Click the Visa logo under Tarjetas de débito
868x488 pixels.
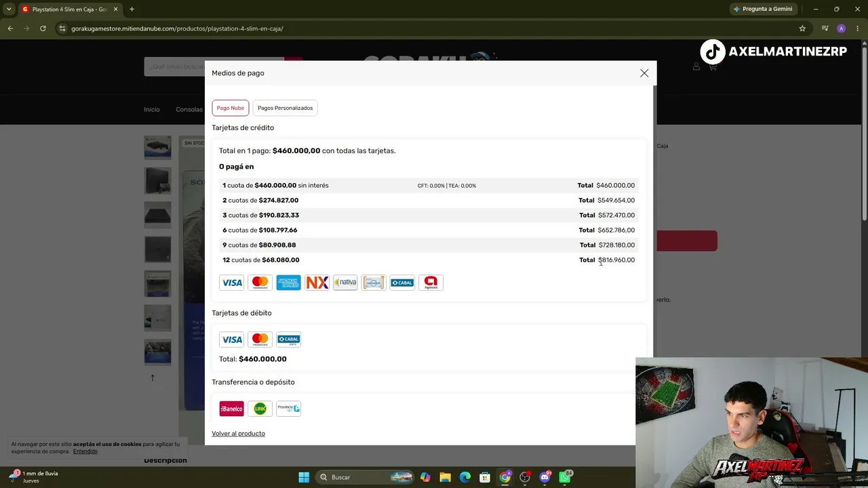(x=232, y=340)
